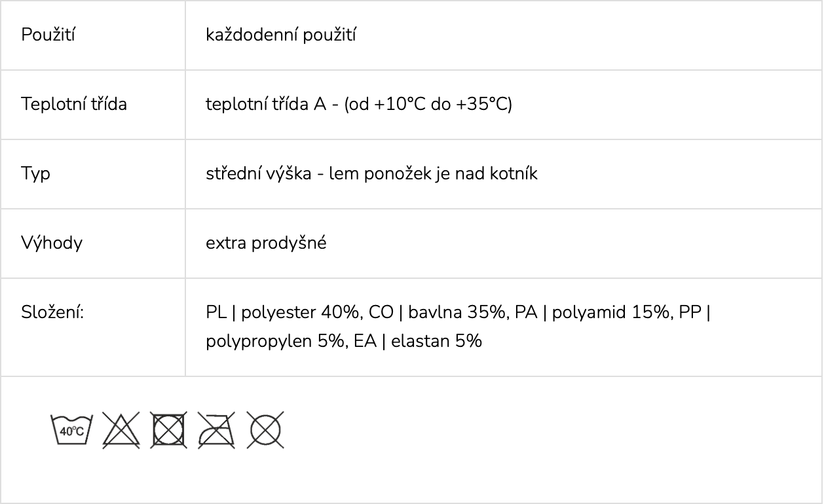This screenshot has height=504, width=824.
Task: Click the do not iron icon
Action: point(217,430)
